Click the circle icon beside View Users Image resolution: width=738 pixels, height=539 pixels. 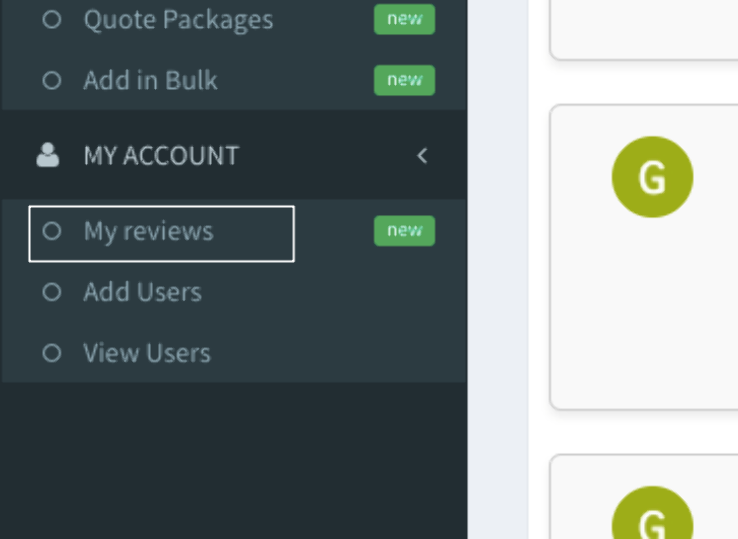click(52, 353)
